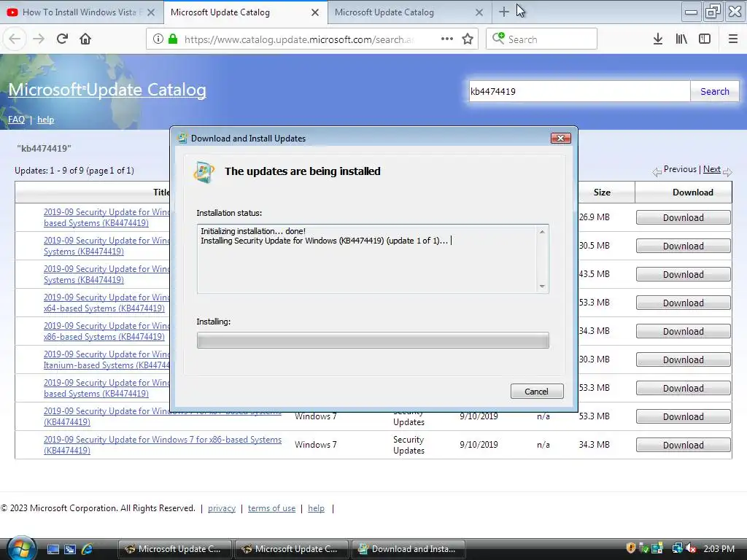
Task: Launch Internet Explorer from quick launch
Action: [87, 549]
